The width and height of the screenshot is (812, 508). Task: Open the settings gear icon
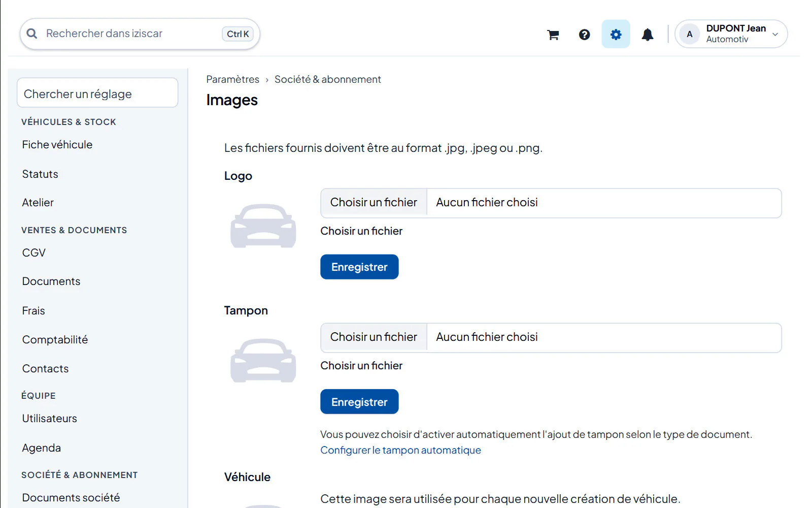click(x=616, y=34)
